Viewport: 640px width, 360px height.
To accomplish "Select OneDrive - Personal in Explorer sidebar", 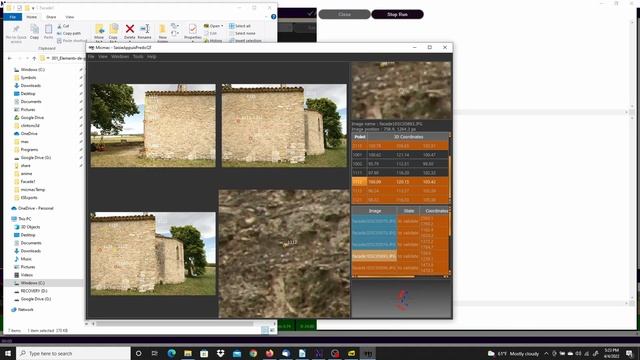I will click(x=36, y=208).
